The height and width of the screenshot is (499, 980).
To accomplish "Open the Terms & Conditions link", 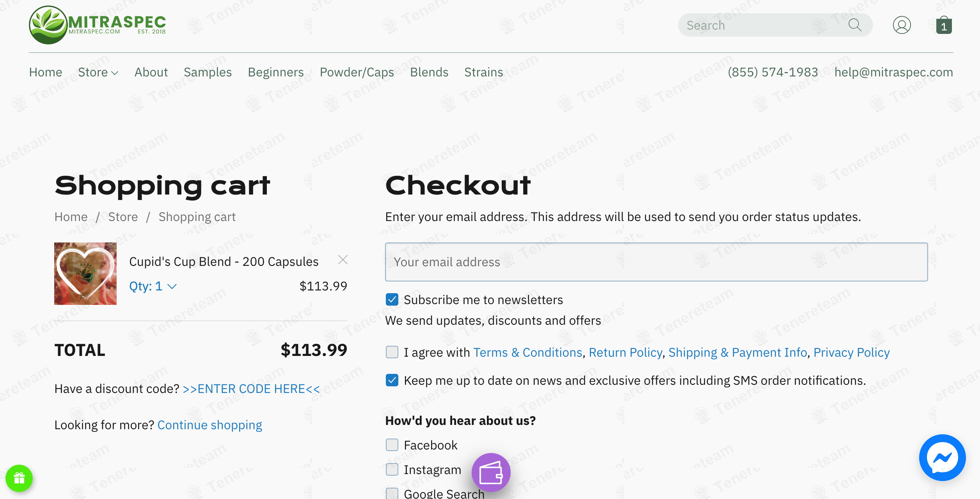I will coord(527,352).
